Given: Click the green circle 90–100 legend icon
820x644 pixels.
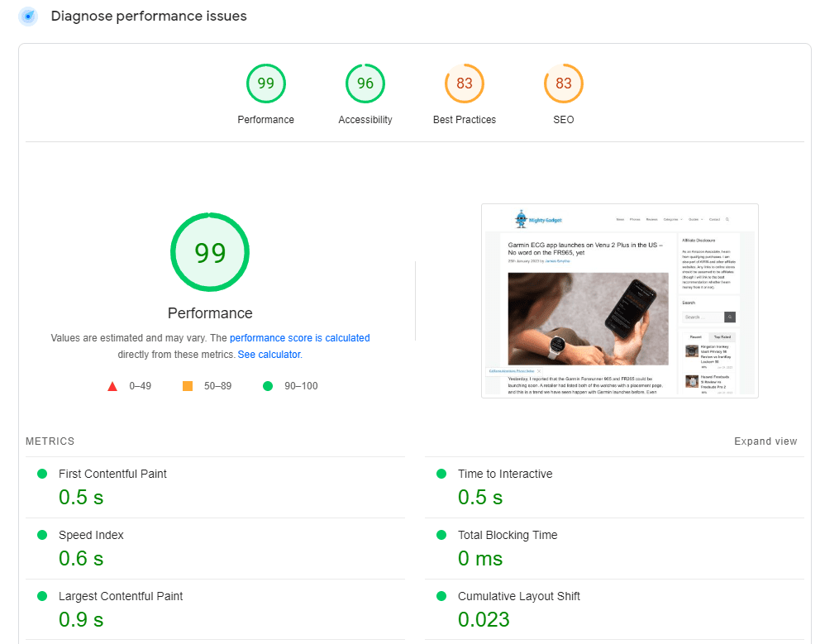Looking at the screenshot, I should click(x=267, y=386).
